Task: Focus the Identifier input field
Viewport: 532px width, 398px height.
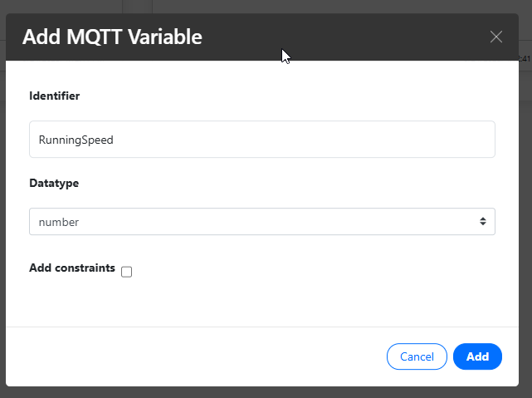Action: (x=262, y=140)
